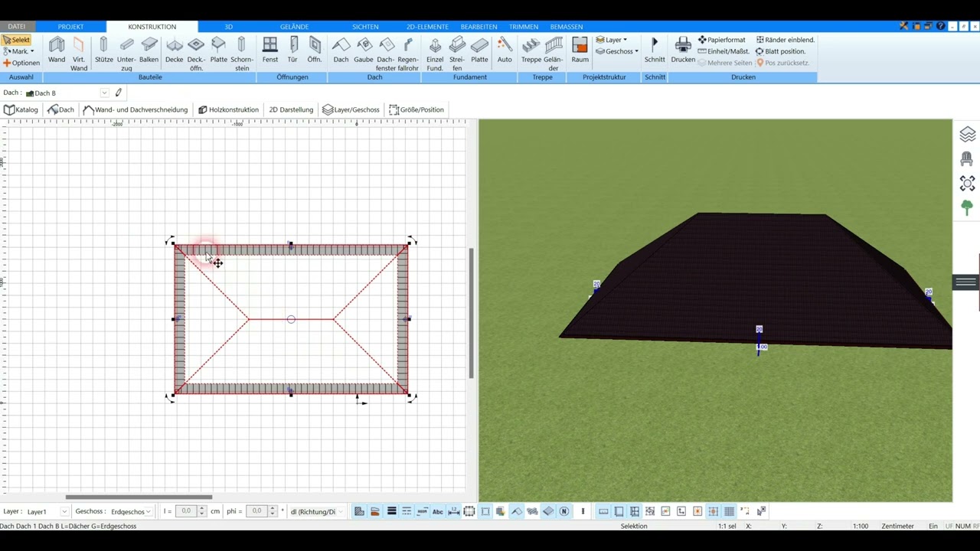Select the Decke ceiling tool
This screenshot has height=551, width=980.
pyautogui.click(x=175, y=51)
